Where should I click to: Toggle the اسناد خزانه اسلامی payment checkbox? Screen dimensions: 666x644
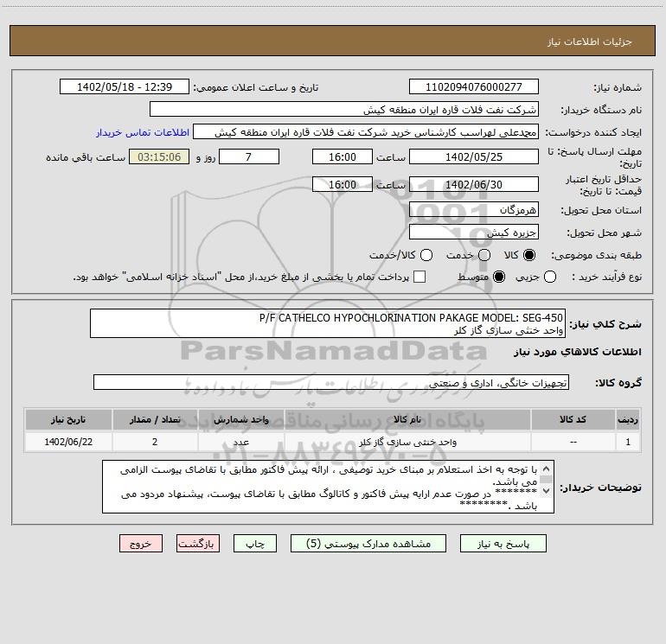point(419,277)
